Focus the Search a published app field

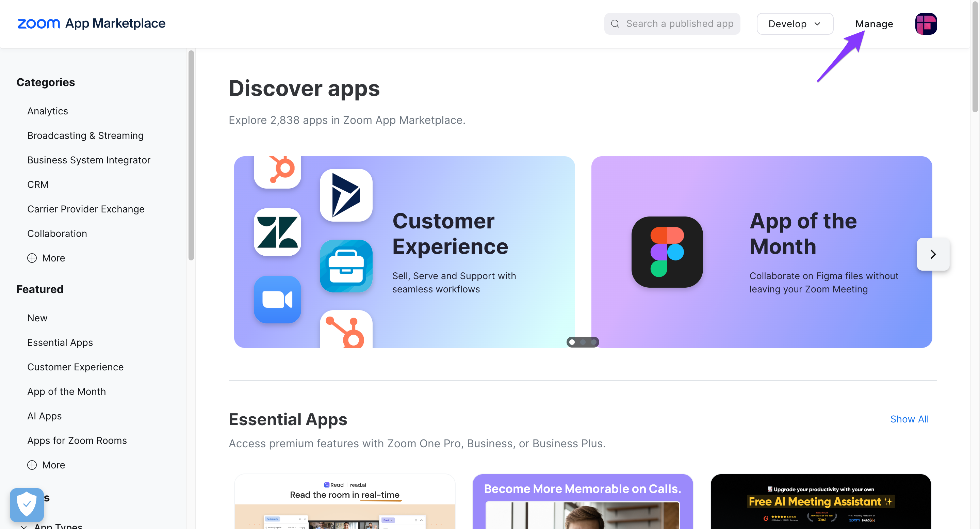coord(672,23)
